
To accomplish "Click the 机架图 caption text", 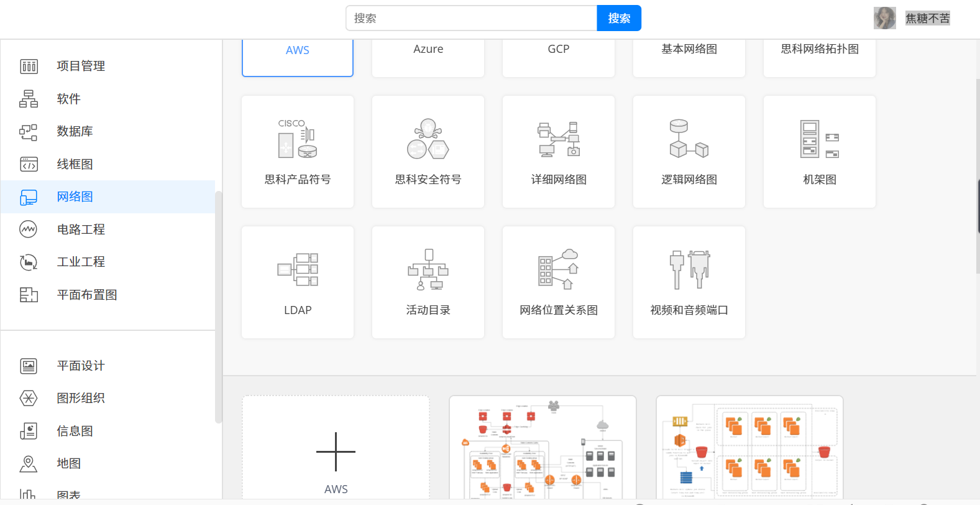I will [x=820, y=180].
